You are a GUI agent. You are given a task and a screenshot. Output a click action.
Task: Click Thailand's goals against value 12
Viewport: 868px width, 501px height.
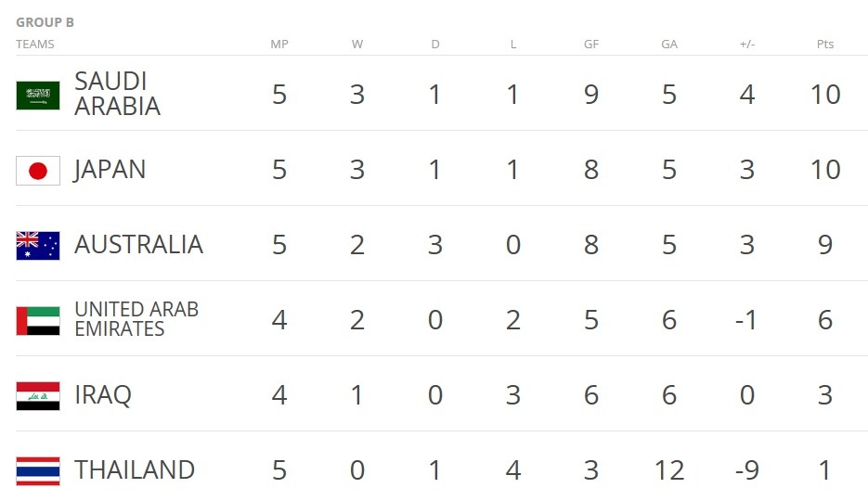click(669, 470)
